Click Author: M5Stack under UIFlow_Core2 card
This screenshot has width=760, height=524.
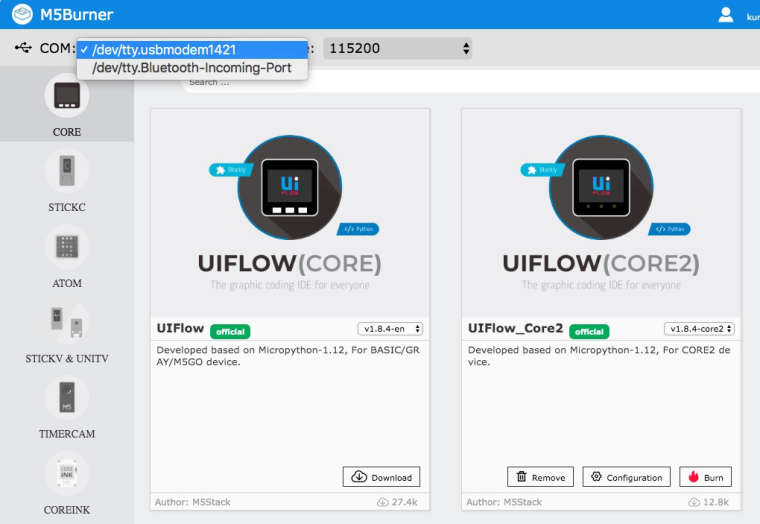[504, 502]
